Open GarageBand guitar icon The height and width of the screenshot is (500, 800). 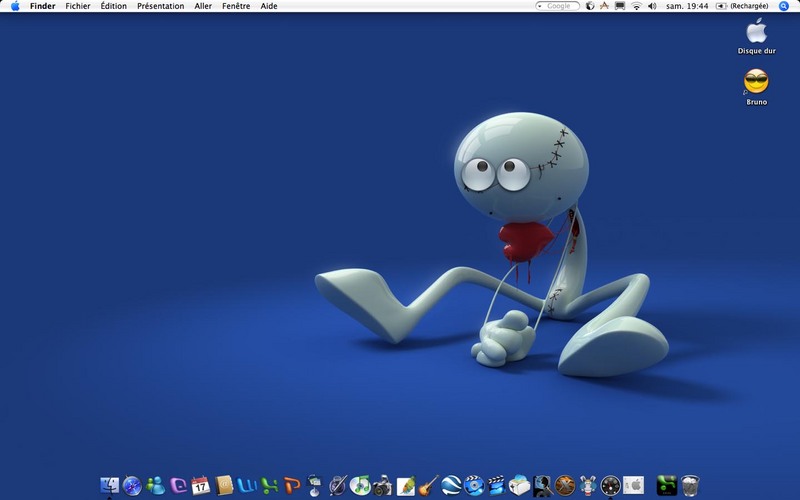(x=428, y=486)
